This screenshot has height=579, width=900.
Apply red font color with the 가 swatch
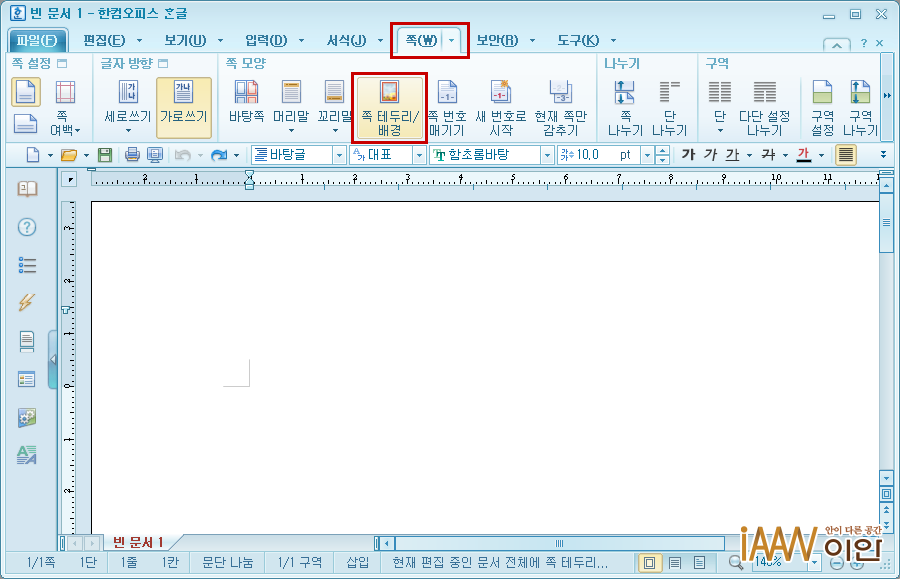pos(804,154)
